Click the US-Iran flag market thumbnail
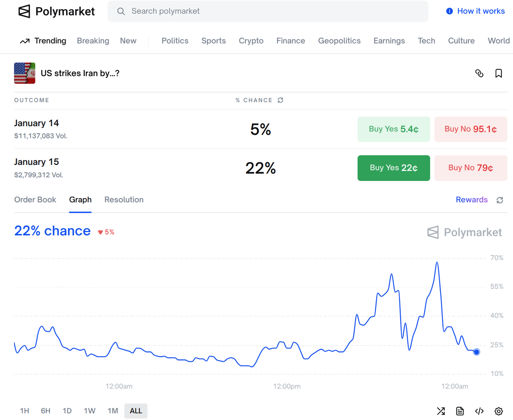The height and width of the screenshot is (420, 513). 24,73
